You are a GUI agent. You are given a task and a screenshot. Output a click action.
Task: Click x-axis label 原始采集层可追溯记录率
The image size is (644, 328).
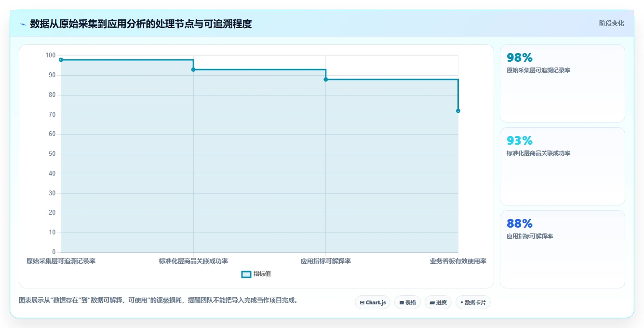tap(61, 261)
